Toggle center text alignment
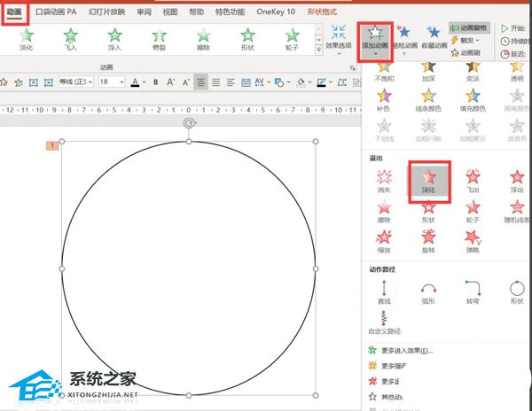Viewport: 532px width, 411px height. tap(201, 82)
